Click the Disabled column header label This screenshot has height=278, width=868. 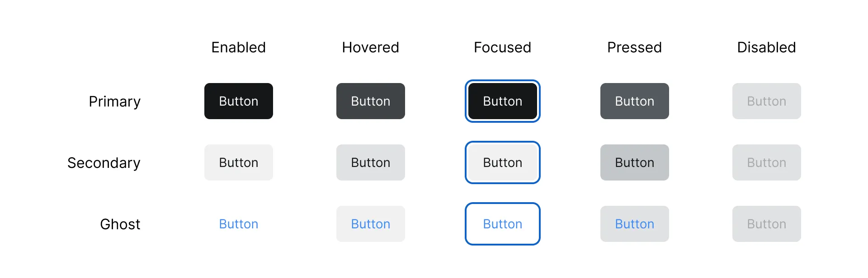(x=766, y=47)
